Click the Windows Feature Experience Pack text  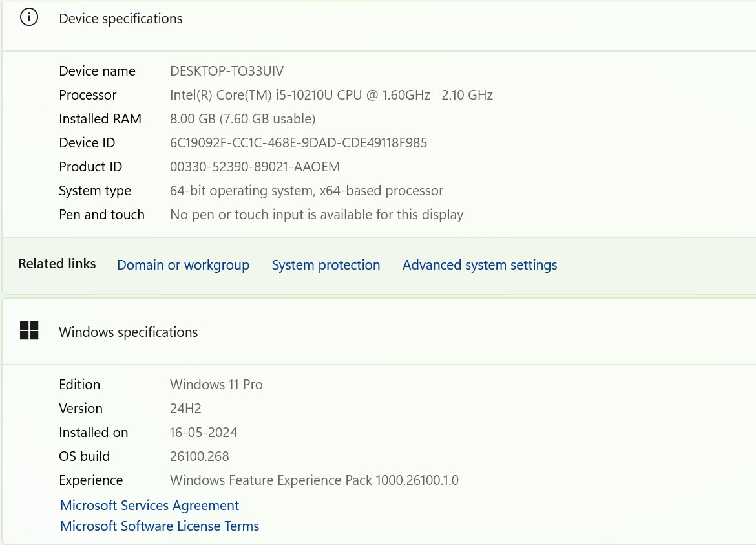click(x=314, y=480)
